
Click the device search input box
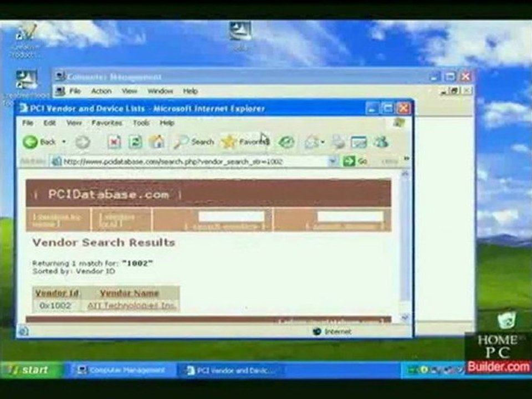coord(350,217)
